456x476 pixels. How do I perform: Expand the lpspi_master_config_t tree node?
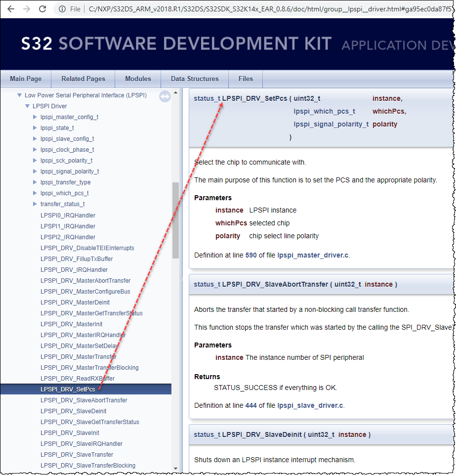pyautogui.click(x=35, y=117)
